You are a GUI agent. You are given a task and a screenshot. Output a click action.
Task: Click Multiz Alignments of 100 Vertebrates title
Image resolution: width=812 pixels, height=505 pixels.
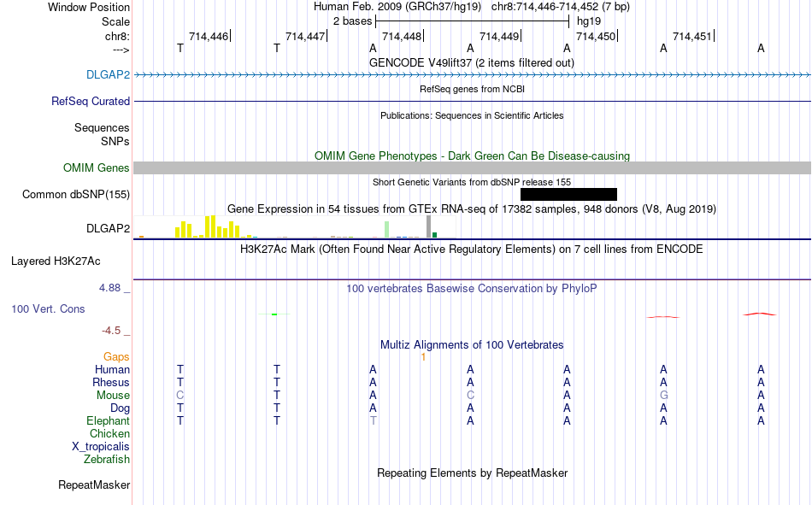coord(472,345)
